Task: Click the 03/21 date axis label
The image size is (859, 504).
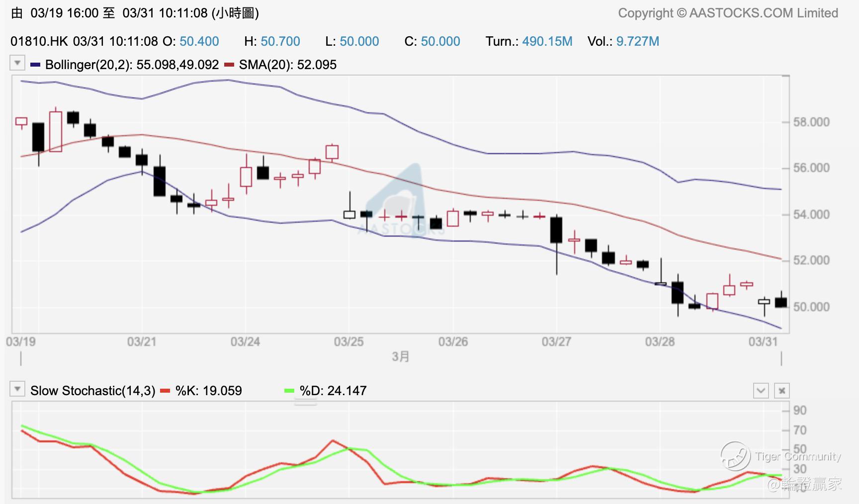Action: 142,342
